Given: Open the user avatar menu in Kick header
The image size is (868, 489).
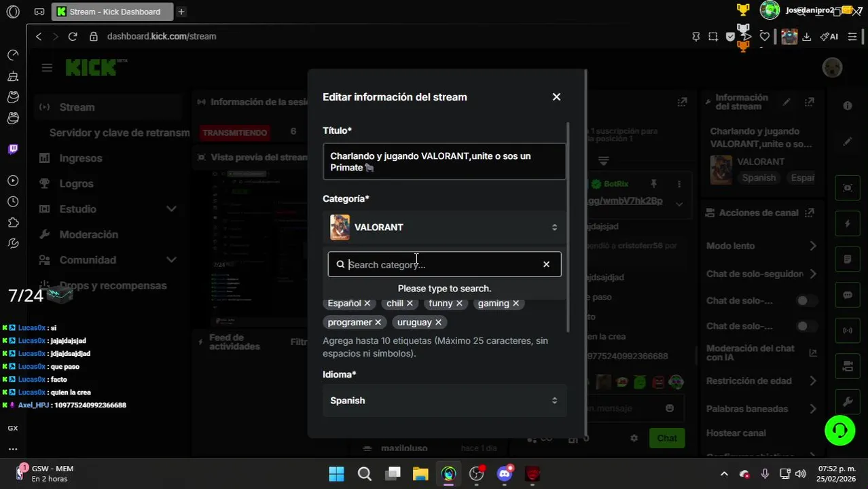Looking at the screenshot, I should [832, 67].
